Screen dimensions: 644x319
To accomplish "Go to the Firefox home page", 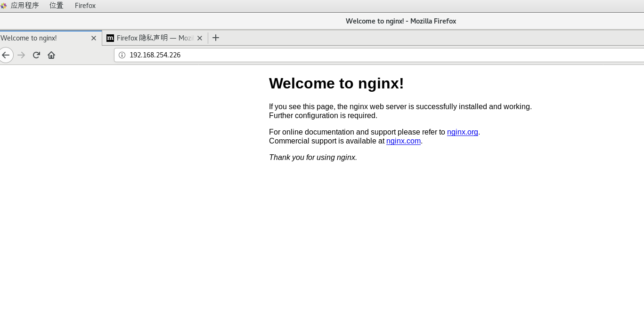I will click(x=51, y=55).
